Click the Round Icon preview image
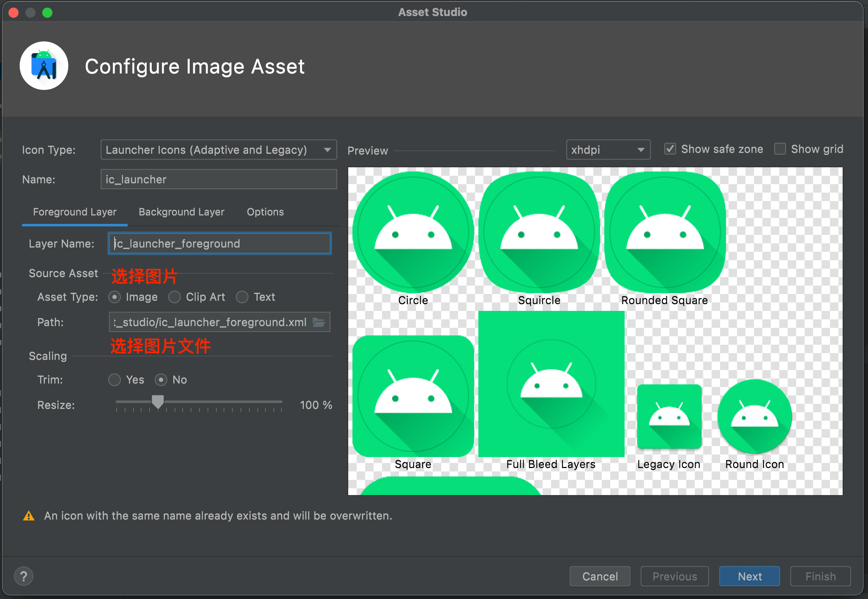 pyautogui.click(x=754, y=417)
